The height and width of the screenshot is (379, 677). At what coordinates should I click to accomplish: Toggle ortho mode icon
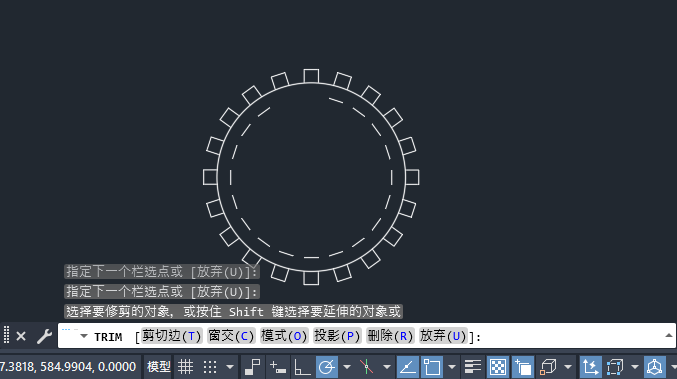click(302, 367)
